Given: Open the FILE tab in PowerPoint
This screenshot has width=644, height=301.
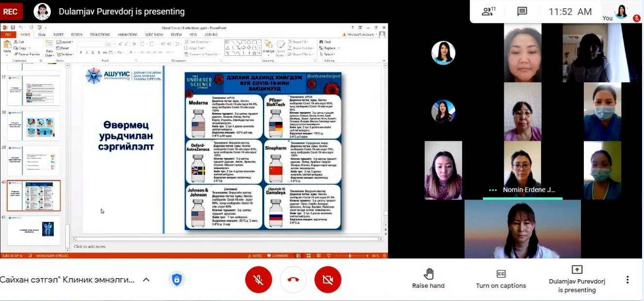Looking at the screenshot, I should (x=7, y=34).
